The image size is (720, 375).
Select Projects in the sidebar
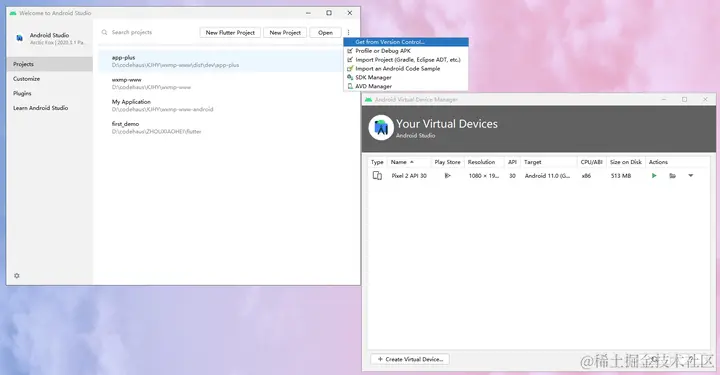point(50,64)
